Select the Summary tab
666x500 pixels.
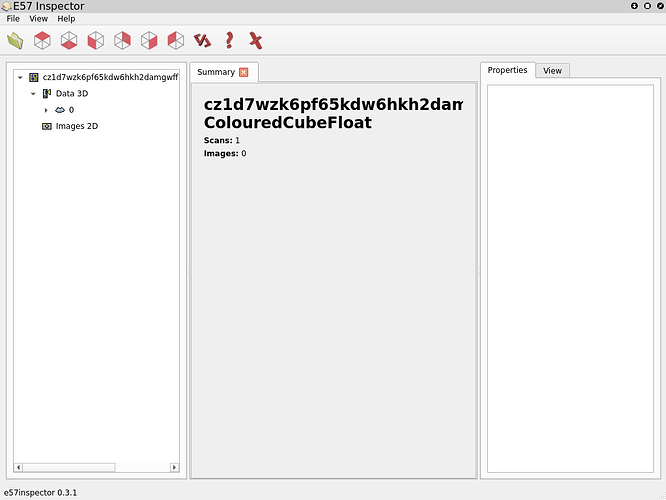click(x=216, y=72)
